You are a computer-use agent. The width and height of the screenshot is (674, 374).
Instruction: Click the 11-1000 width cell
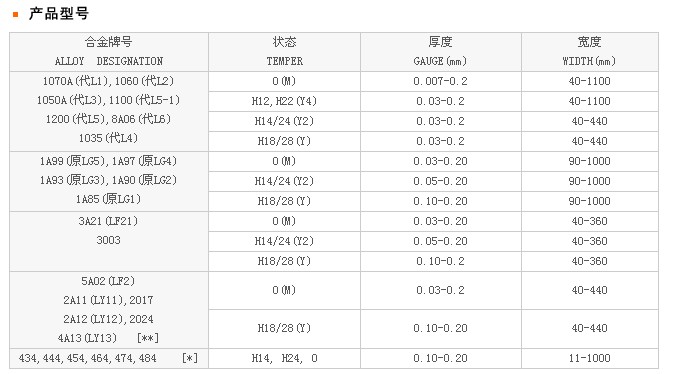pos(590,358)
